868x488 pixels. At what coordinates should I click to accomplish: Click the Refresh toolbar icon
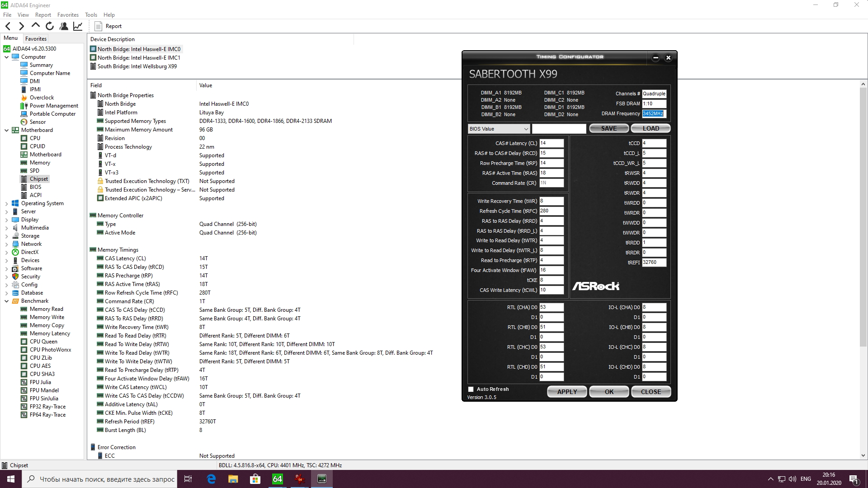[x=50, y=26]
